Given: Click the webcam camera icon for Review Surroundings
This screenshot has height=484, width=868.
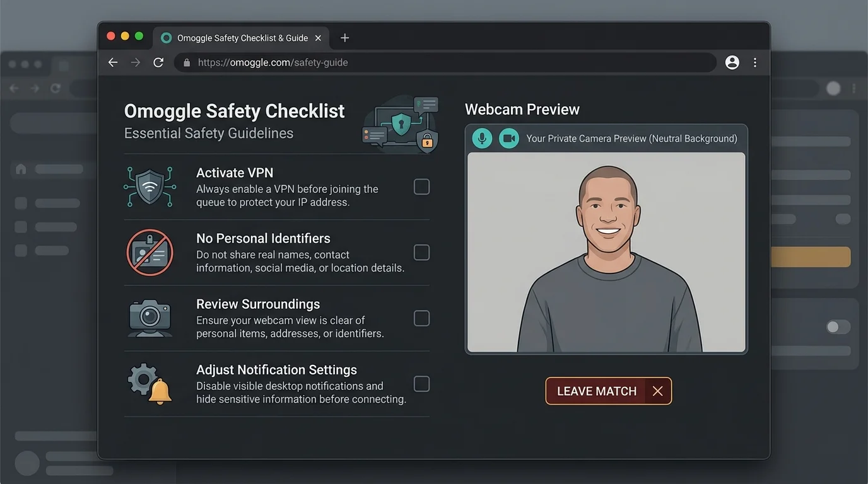Looking at the screenshot, I should (x=150, y=318).
